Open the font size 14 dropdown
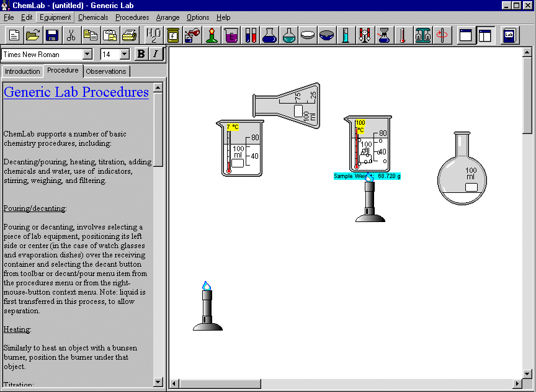536x392 pixels. [124, 55]
